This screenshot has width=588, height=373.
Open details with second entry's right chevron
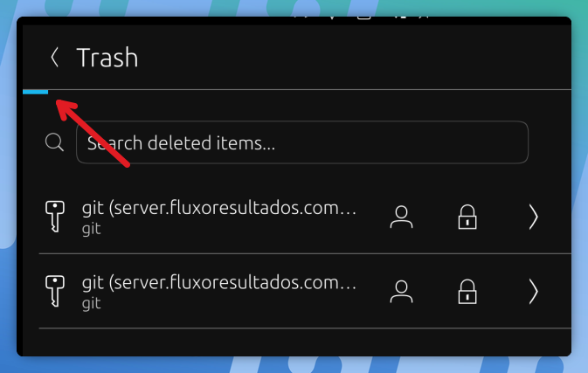(x=533, y=291)
